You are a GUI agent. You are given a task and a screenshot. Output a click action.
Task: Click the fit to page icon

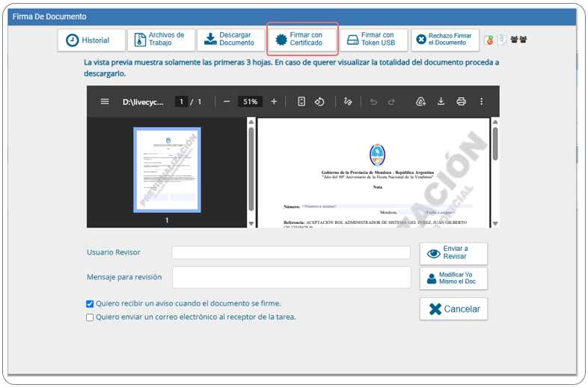pyautogui.click(x=301, y=101)
